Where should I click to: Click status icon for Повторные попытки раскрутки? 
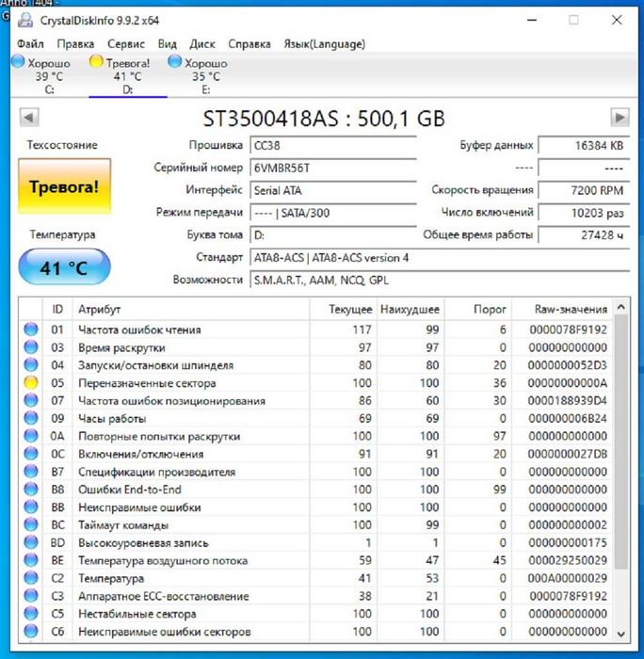point(31,436)
